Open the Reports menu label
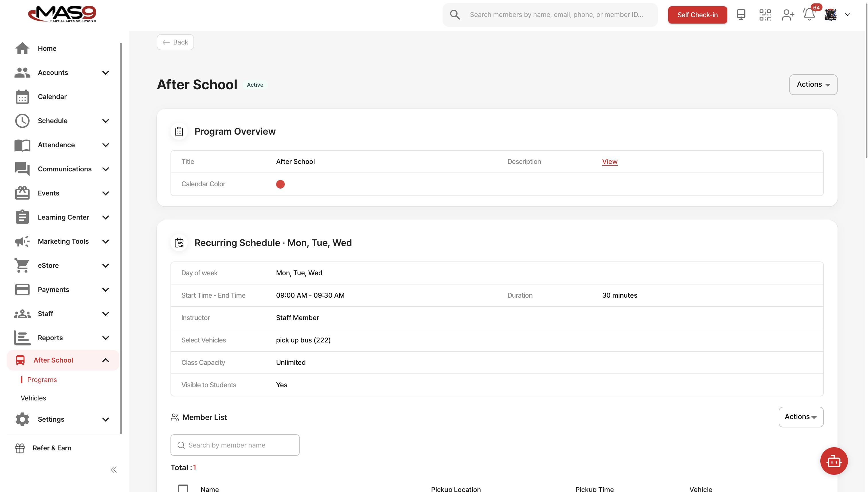Screen dimensions: 868x492 point(50,338)
